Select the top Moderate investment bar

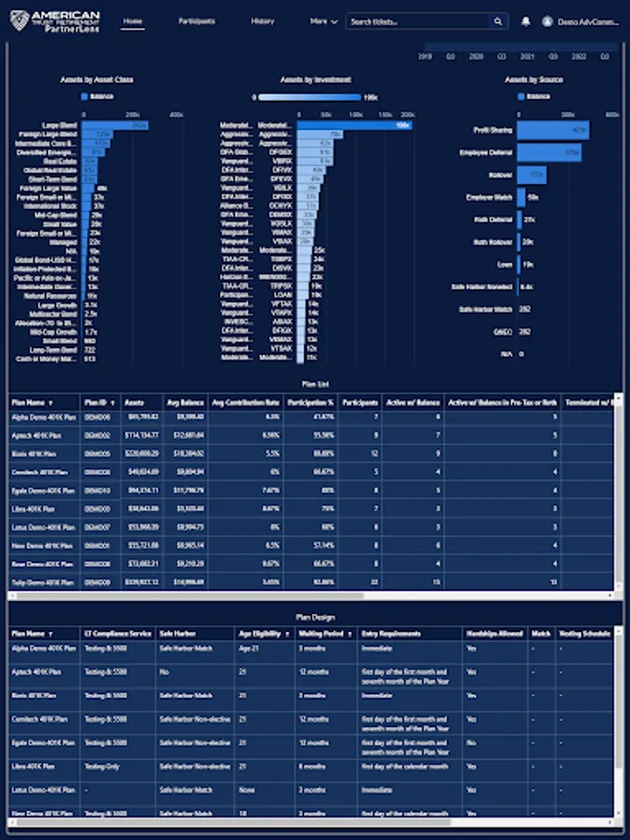[x=354, y=125]
